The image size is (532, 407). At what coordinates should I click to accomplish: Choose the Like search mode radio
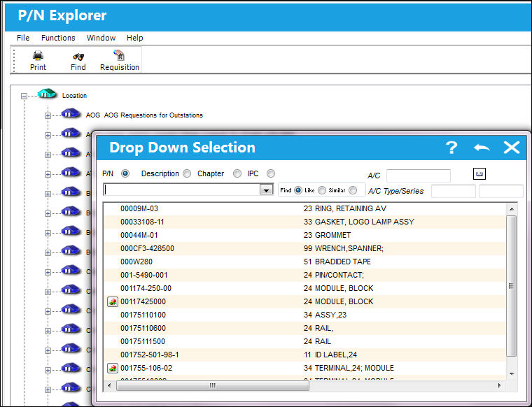(x=321, y=190)
